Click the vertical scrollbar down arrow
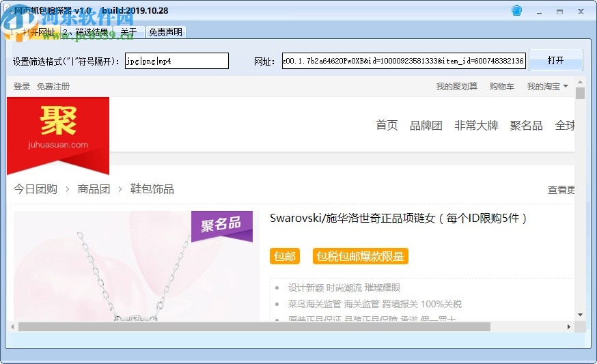Viewport: 597px width, 364px height. pyautogui.click(x=580, y=315)
